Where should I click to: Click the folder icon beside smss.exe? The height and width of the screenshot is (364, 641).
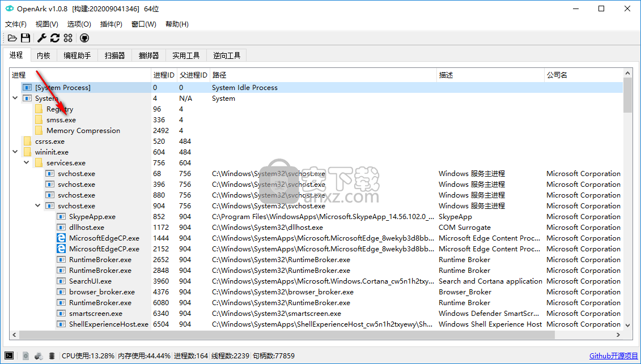(x=39, y=119)
